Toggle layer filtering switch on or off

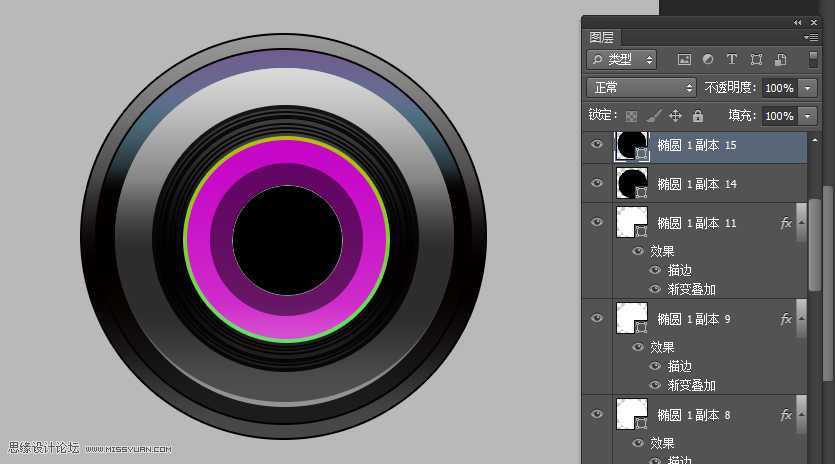(x=813, y=59)
